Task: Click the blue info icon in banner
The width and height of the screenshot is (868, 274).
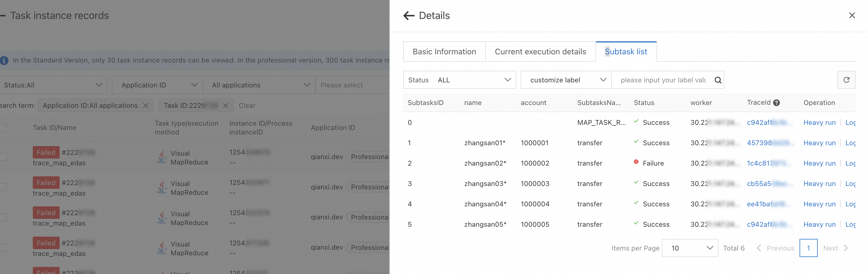Action: click(x=4, y=60)
